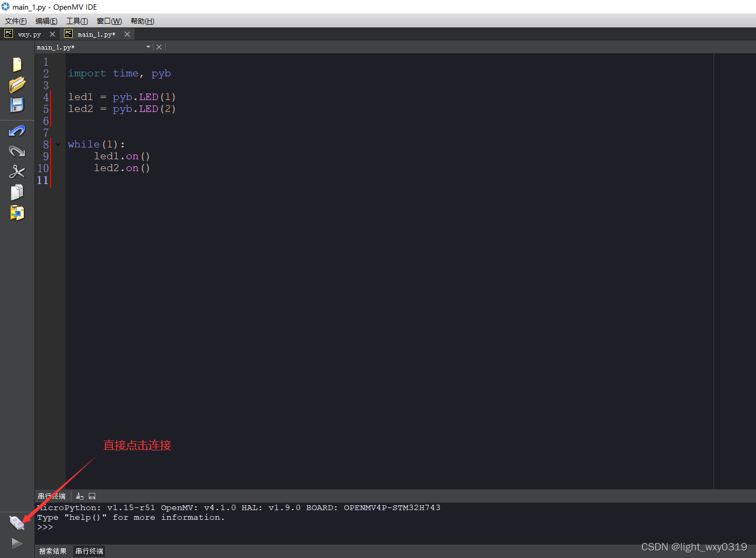This screenshot has height=558, width=756.
Task: Switch to the wxy.py tab
Action: tap(30, 34)
